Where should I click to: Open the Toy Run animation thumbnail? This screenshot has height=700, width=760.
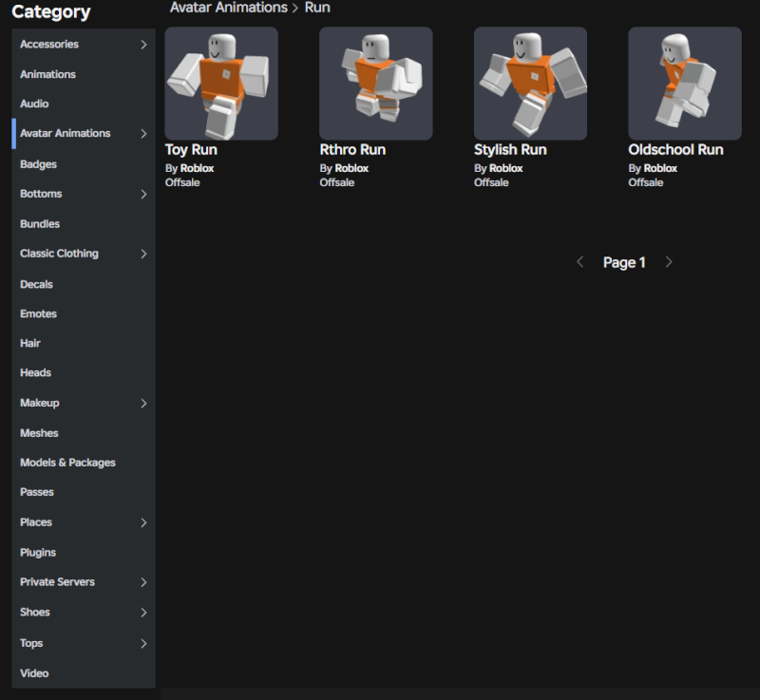(x=221, y=84)
